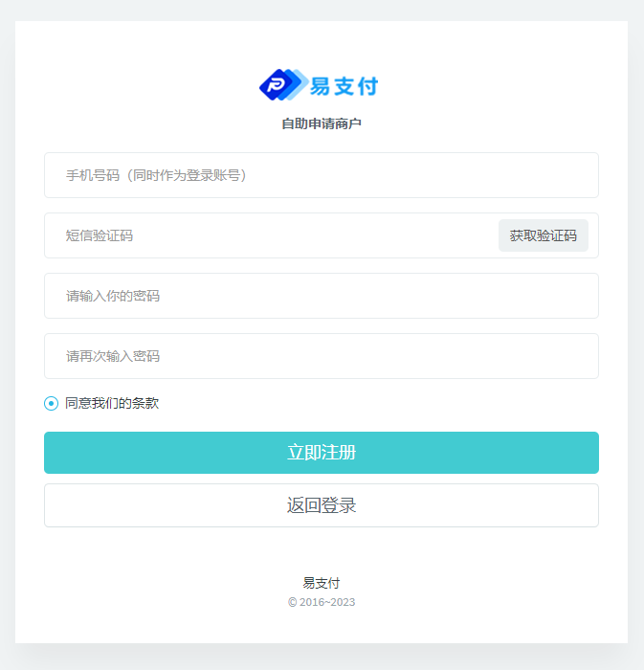Click the 请再次输入密码 confirm password field
This screenshot has width=644, height=670.
tap(321, 356)
